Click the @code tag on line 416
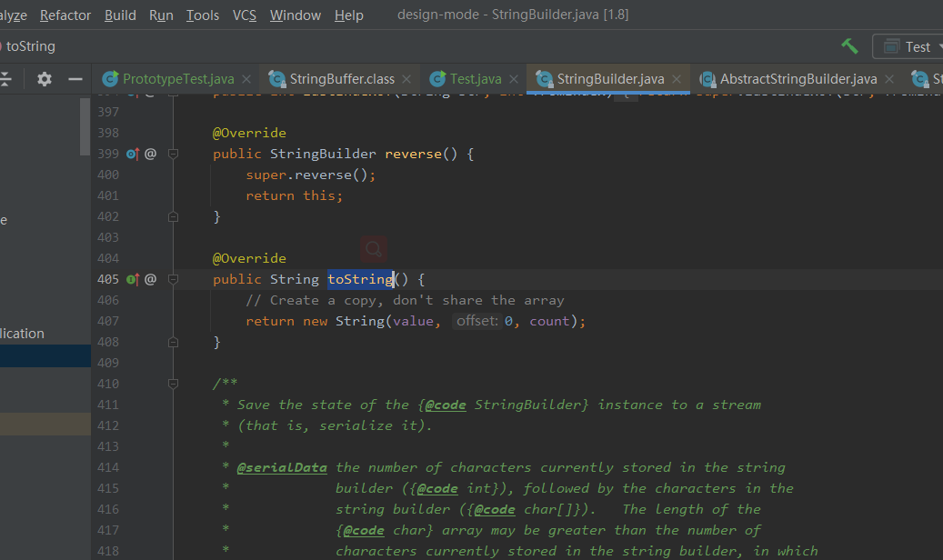This screenshot has width=943, height=560. click(495, 509)
